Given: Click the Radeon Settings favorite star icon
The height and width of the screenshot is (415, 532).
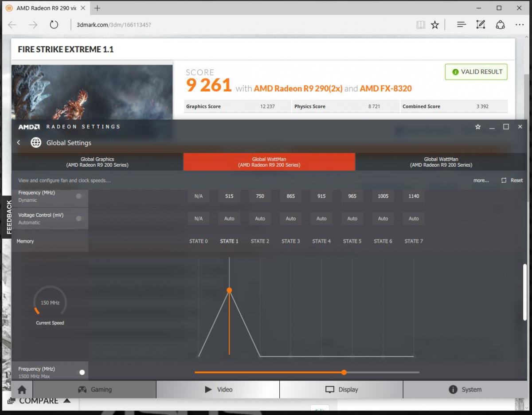Looking at the screenshot, I should click(x=478, y=127).
